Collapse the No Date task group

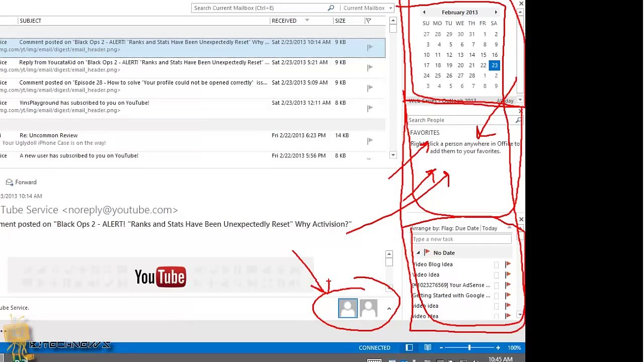(x=418, y=253)
